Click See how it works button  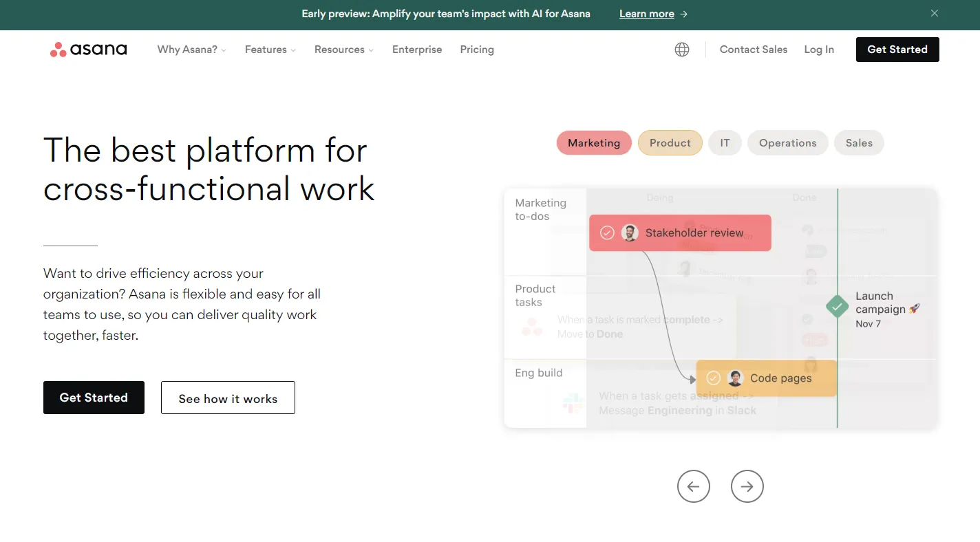click(228, 398)
